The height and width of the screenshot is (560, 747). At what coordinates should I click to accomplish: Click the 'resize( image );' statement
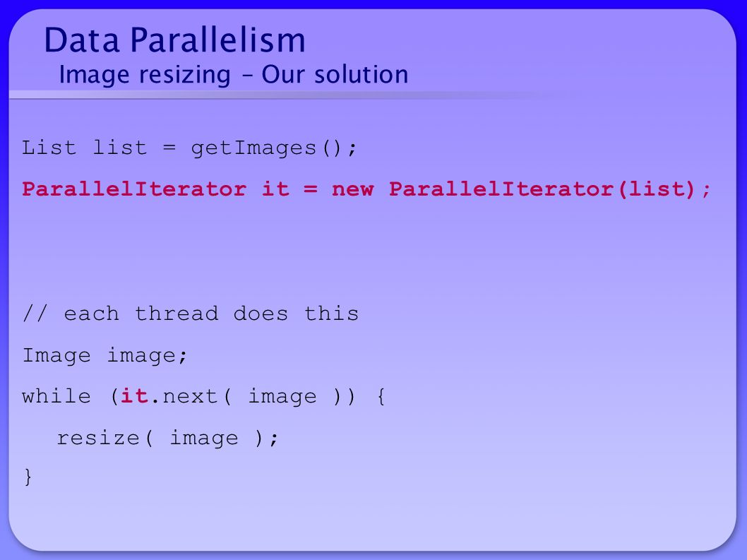167,439
